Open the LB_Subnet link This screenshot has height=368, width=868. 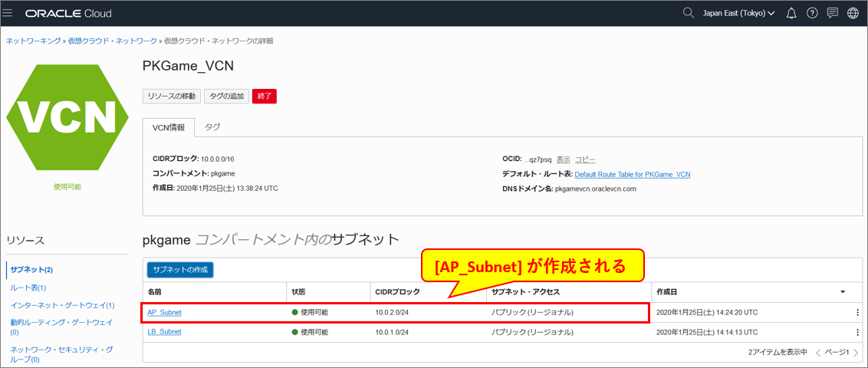pos(164,332)
